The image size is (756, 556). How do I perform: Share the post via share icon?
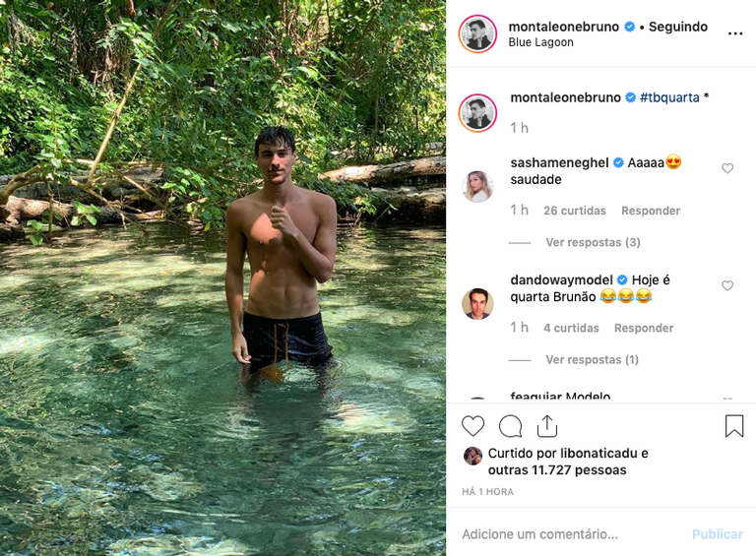(547, 426)
